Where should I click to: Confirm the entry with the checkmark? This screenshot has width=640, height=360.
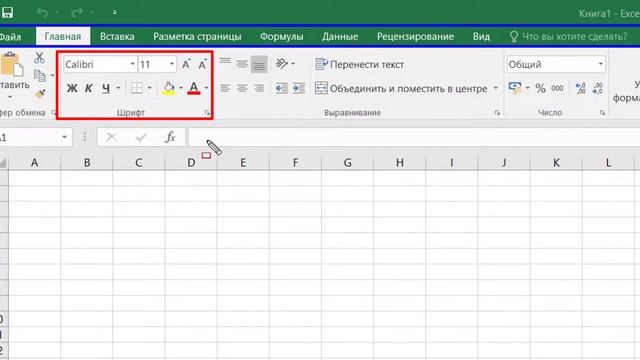coord(141,137)
